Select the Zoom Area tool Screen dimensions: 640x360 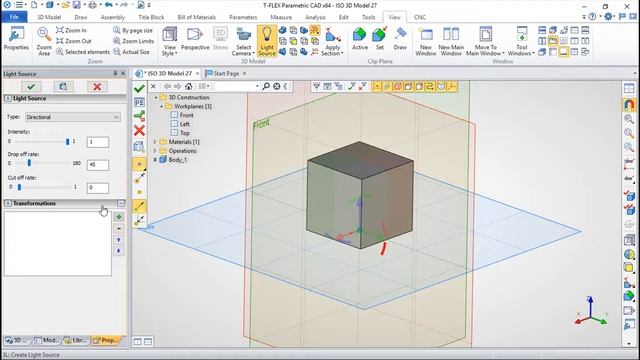click(44, 41)
